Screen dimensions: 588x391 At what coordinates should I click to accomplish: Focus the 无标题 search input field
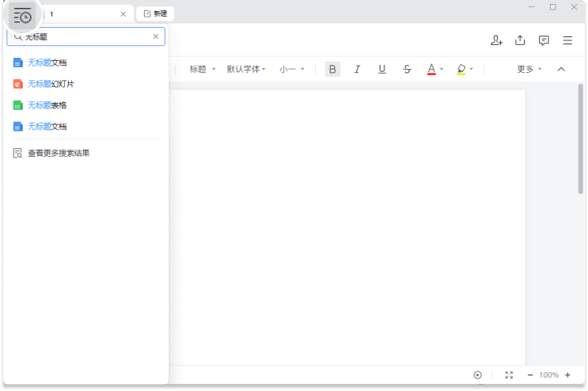click(86, 36)
